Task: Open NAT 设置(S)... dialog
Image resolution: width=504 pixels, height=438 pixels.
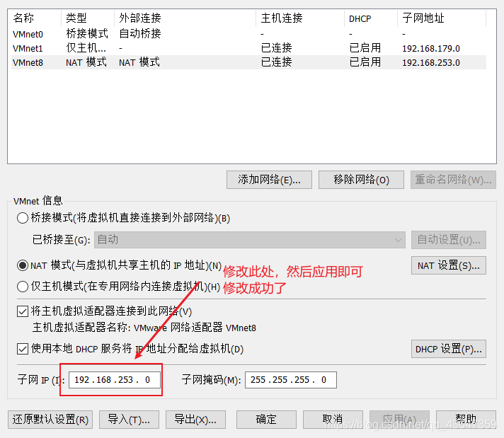Action: click(x=449, y=265)
